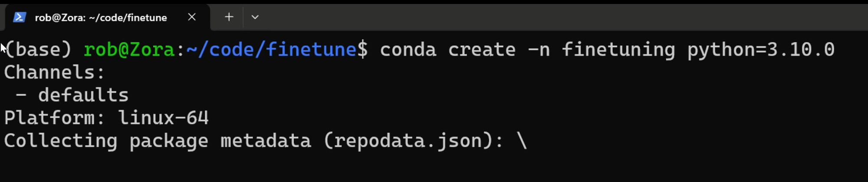Click the python=3.10.0 argument
This screenshot has height=182, width=868.
pyautogui.click(x=760, y=50)
